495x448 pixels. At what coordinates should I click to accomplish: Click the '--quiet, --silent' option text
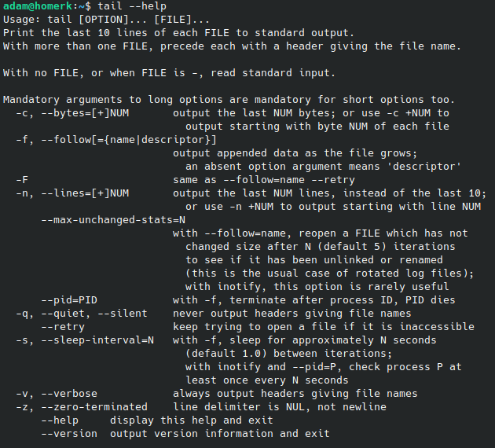coord(94,313)
